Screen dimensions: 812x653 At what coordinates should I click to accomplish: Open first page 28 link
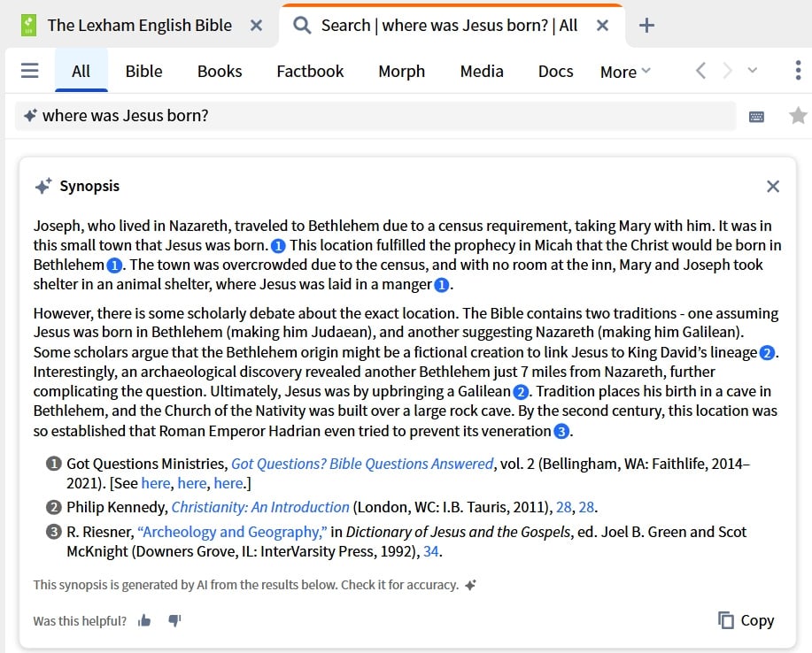[563, 507]
